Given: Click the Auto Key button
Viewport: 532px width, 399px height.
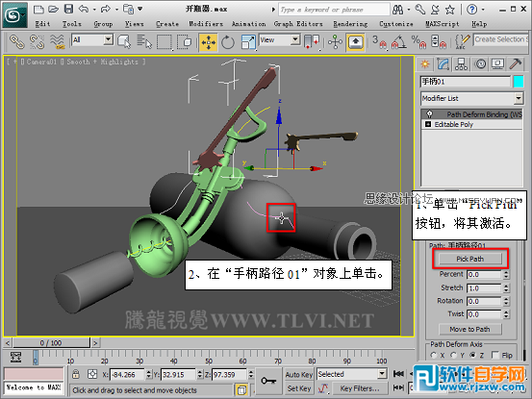Looking at the screenshot, I should point(299,375).
